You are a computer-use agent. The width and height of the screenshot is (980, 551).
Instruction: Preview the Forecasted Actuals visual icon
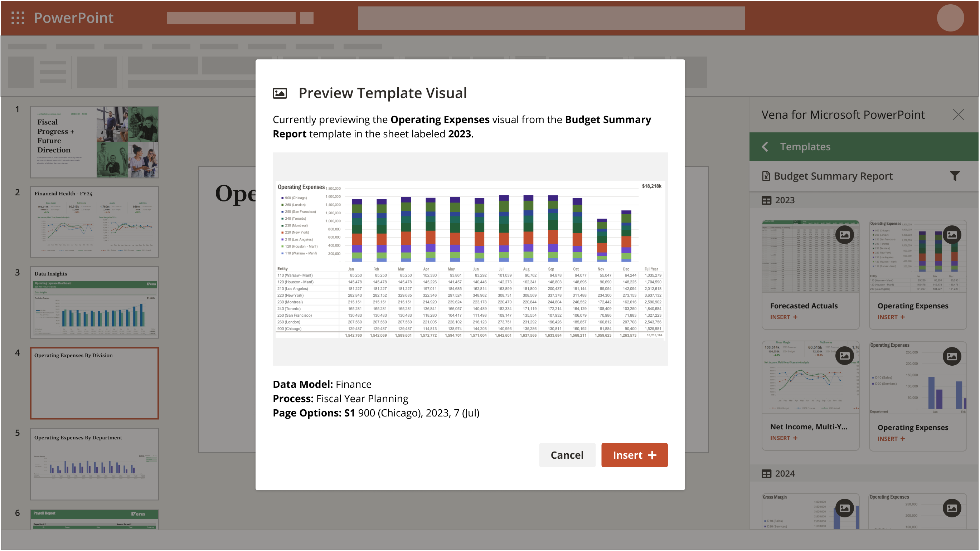tap(844, 235)
